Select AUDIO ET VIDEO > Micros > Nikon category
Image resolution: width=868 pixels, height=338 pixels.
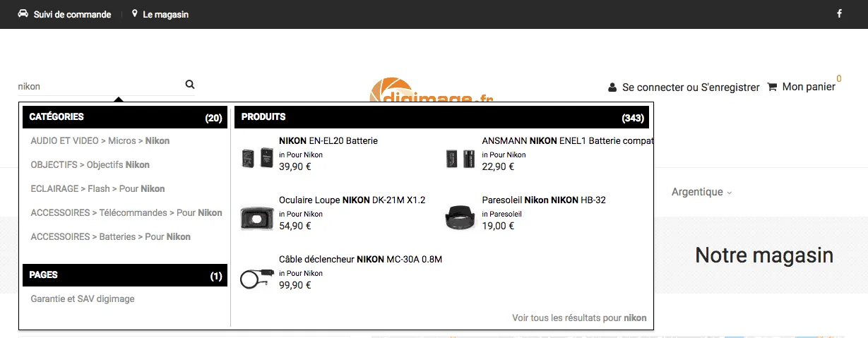(100, 140)
